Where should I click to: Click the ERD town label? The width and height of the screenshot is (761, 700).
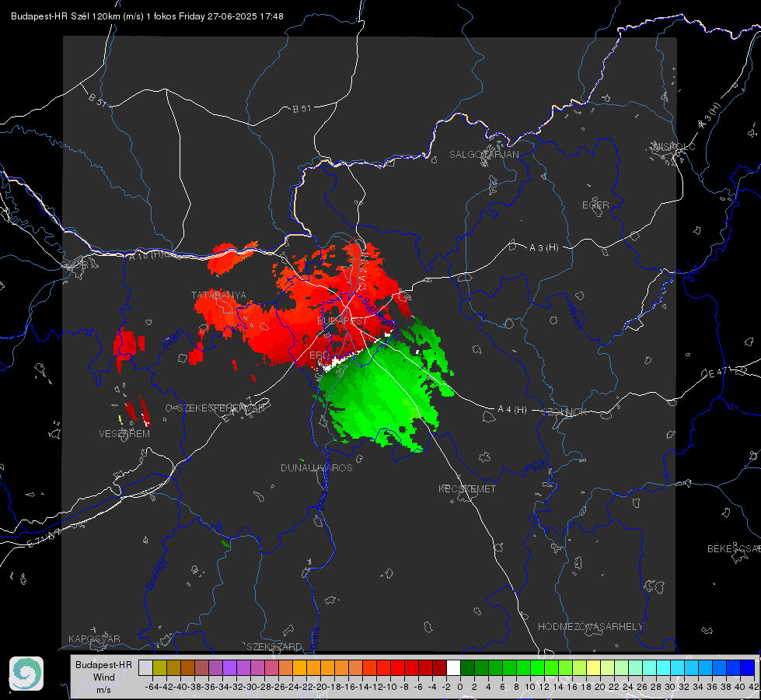(x=319, y=355)
